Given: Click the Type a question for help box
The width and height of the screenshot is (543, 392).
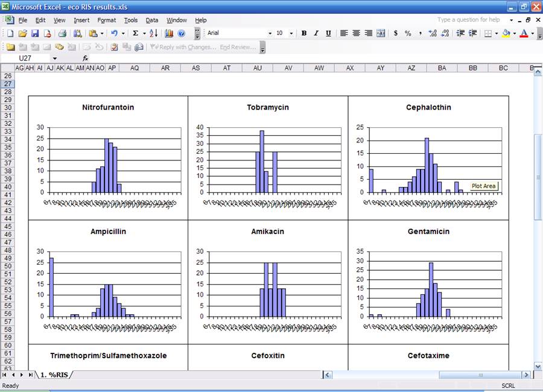Looking at the screenshot, I should (x=469, y=20).
